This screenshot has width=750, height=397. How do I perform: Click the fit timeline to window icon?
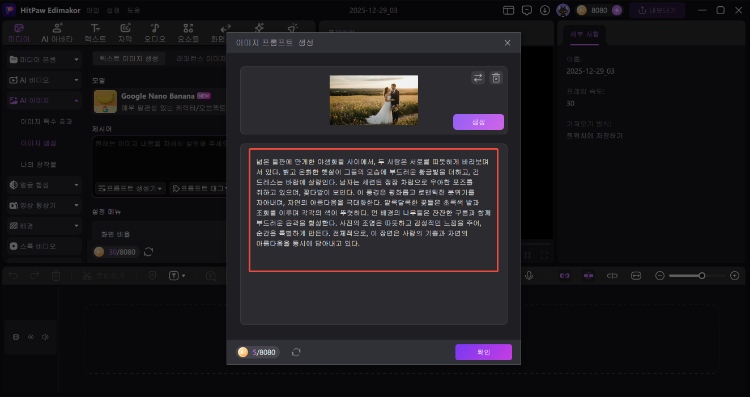coord(636,276)
